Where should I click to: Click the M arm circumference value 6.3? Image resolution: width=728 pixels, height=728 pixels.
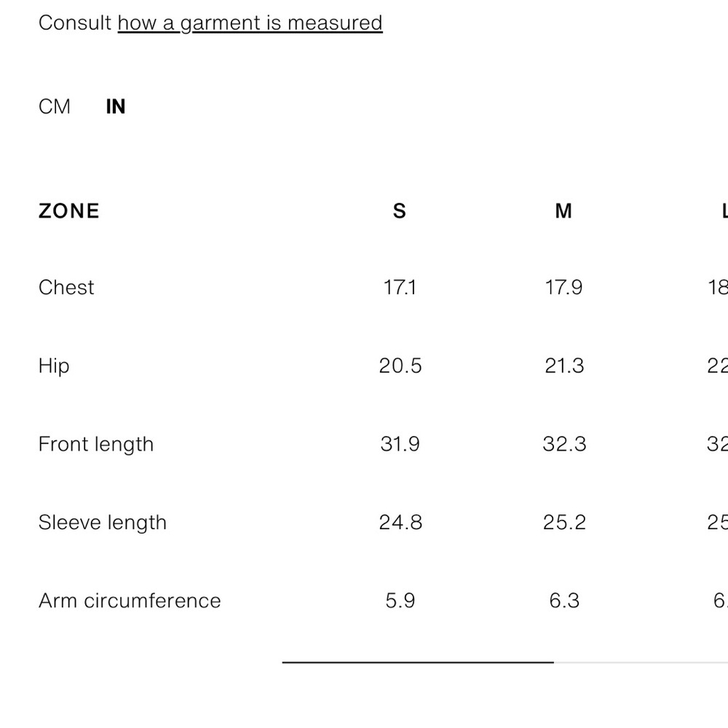click(x=564, y=601)
